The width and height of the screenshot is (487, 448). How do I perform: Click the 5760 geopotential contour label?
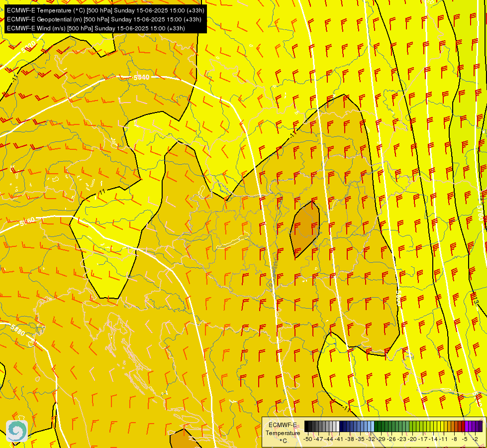480,213
